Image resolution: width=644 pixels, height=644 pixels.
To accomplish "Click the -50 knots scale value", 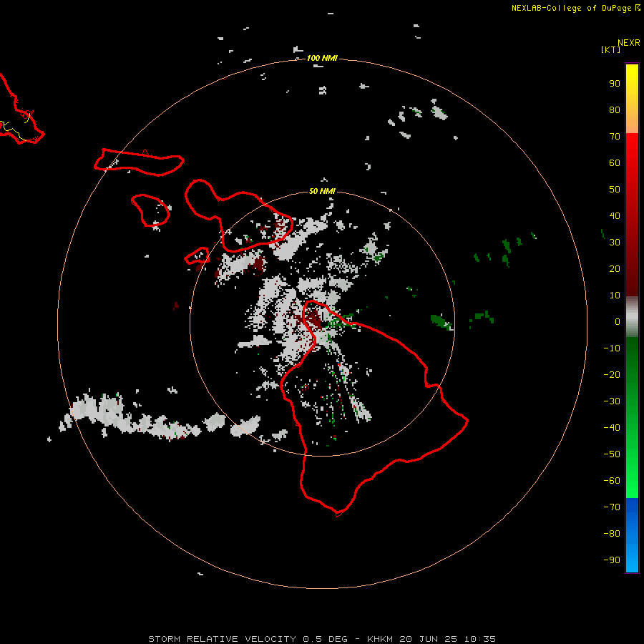I will pyautogui.click(x=612, y=454).
